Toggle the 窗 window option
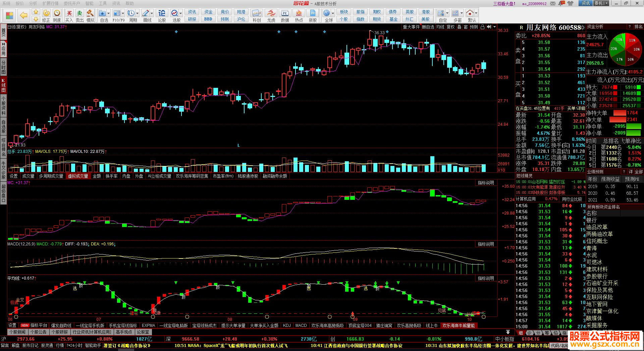 click(466, 27)
